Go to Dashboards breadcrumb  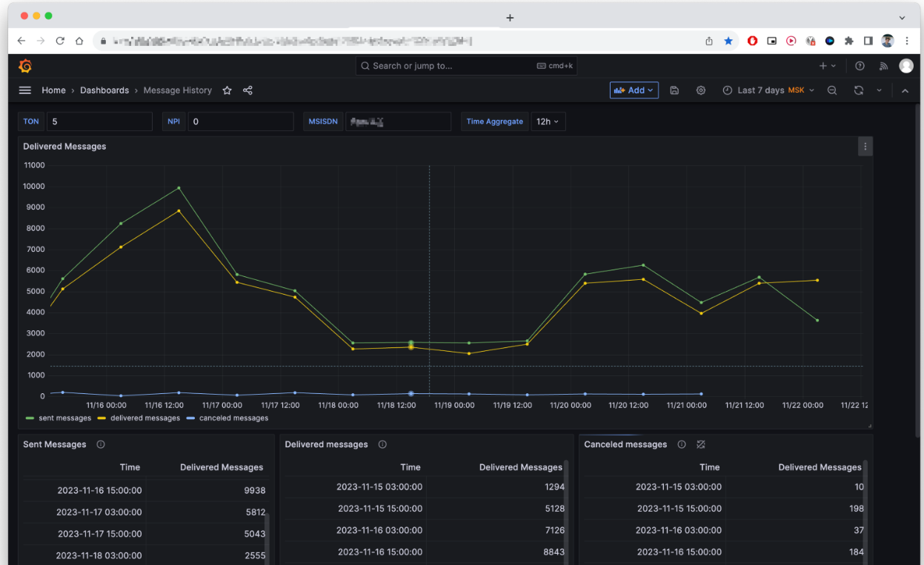tap(104, 90)
